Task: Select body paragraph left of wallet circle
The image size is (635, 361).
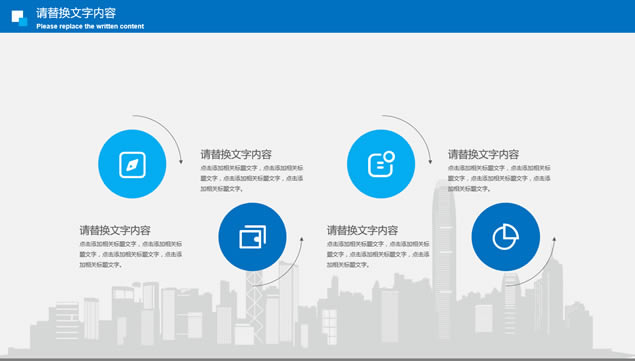Action: click(x=131, y=254)
